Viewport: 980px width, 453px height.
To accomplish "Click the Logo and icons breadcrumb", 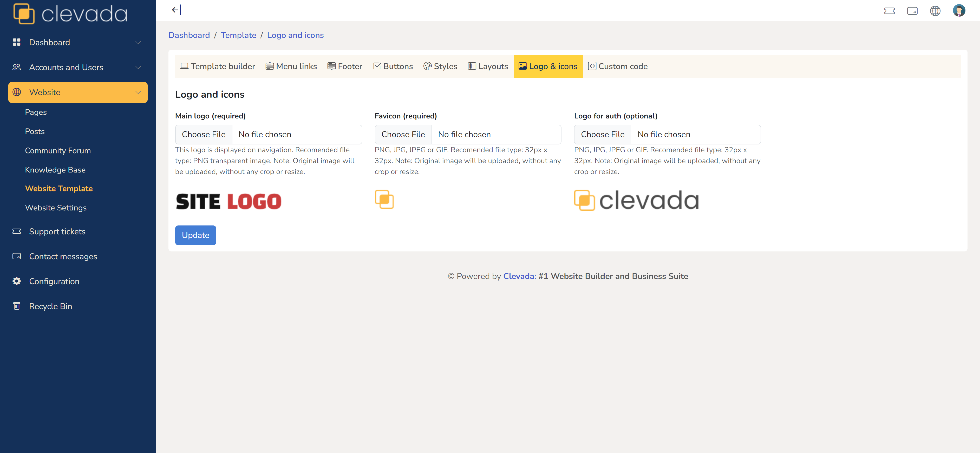I will 295,35.
